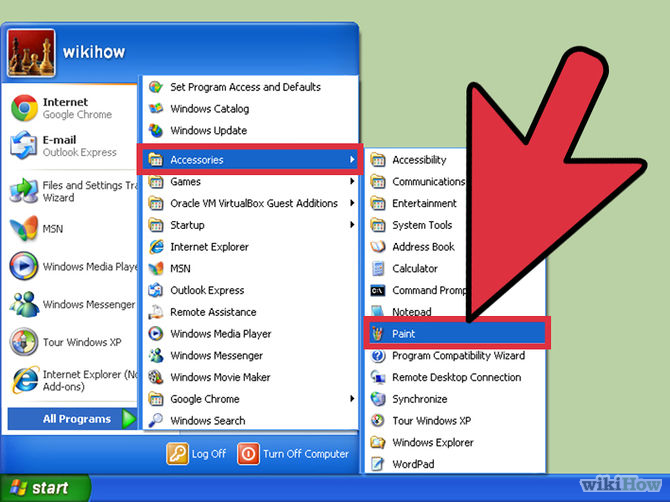Click the Remote Desktop Connection label
Viewport: 670px width, 502px height.
[457, 377]
